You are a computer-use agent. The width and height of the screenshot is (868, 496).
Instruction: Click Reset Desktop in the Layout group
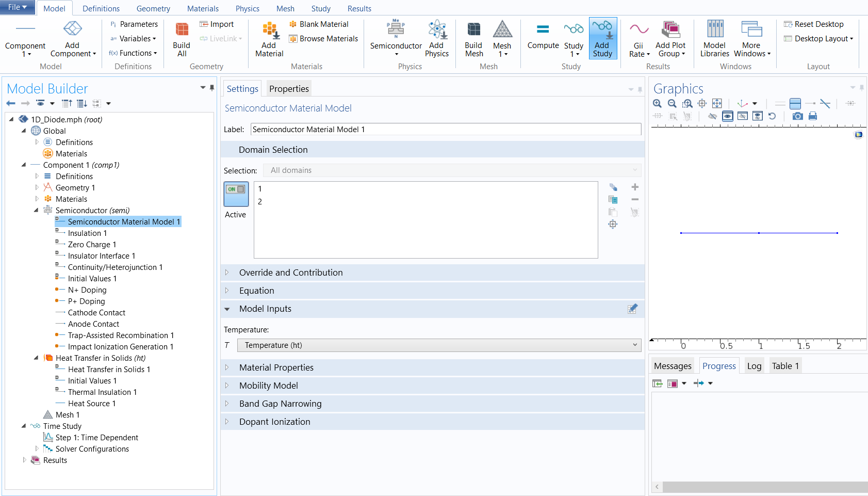(814, 24)
